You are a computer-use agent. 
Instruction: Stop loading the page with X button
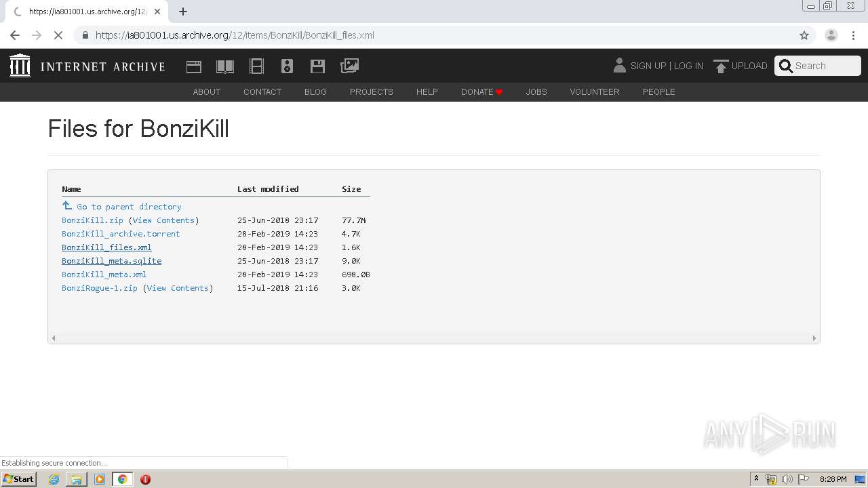pyautogui.click(x=58, y=35)
